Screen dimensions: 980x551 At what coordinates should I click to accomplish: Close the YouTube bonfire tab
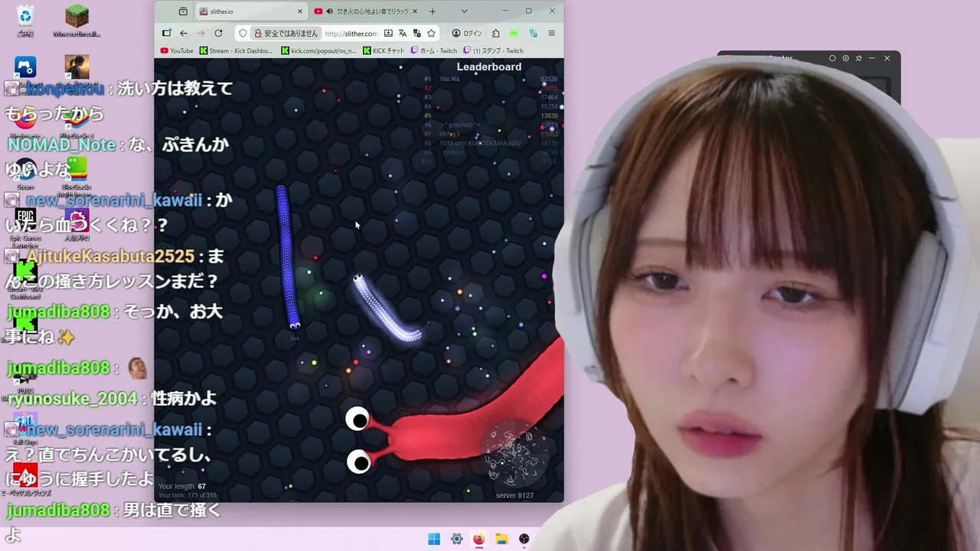point(415,11)
